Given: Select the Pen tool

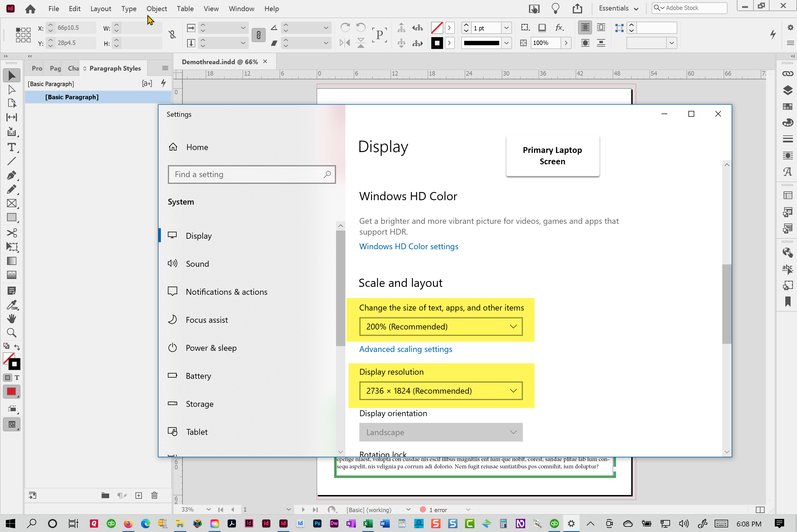Looking at the screenshot, I should pos(12,175).
